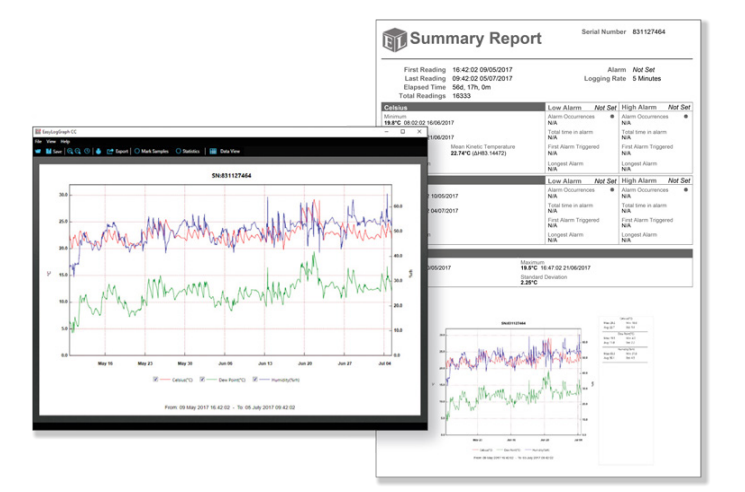Open the File menu

click(38, 142)
